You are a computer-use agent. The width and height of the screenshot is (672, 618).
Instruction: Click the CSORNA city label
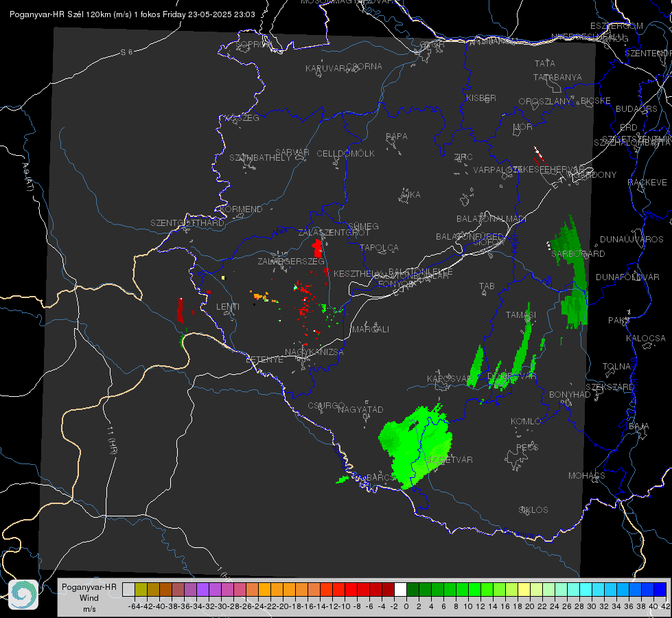coord(364,67)
